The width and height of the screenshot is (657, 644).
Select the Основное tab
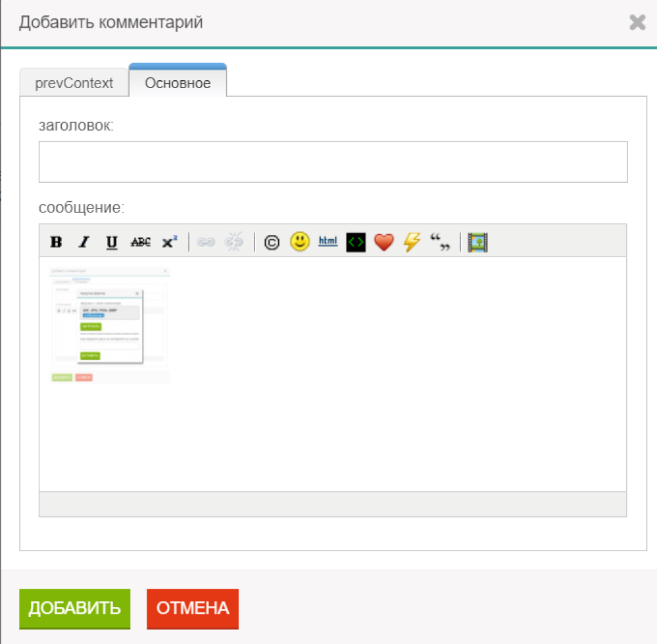point(178,84)
